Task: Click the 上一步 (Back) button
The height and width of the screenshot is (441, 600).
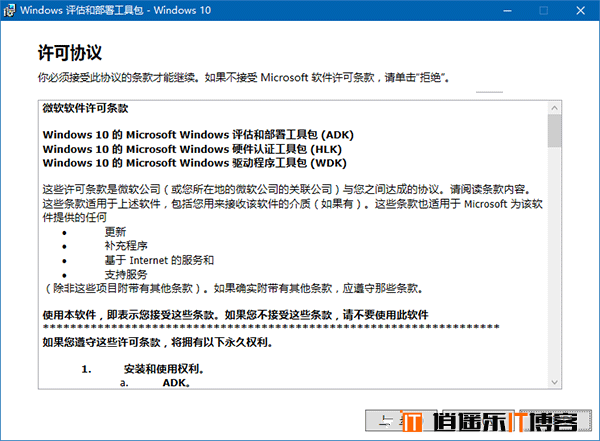Action: point(401,420)
